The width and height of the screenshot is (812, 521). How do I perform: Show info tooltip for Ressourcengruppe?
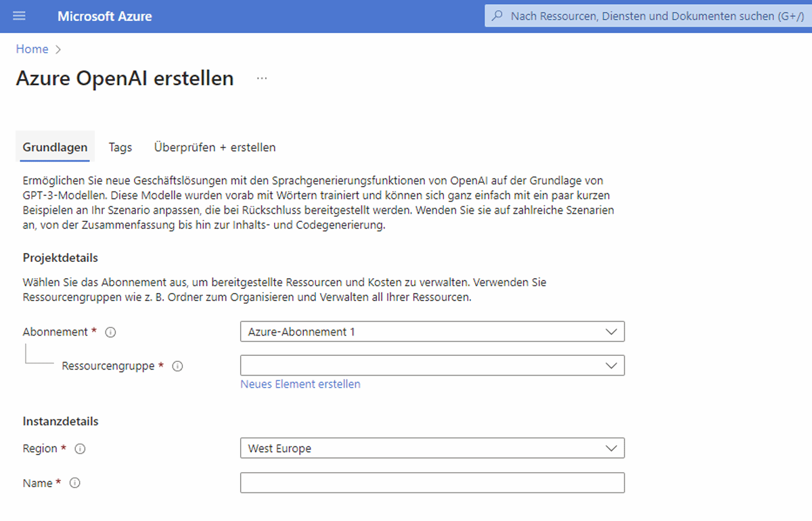[x=178, y=366]
